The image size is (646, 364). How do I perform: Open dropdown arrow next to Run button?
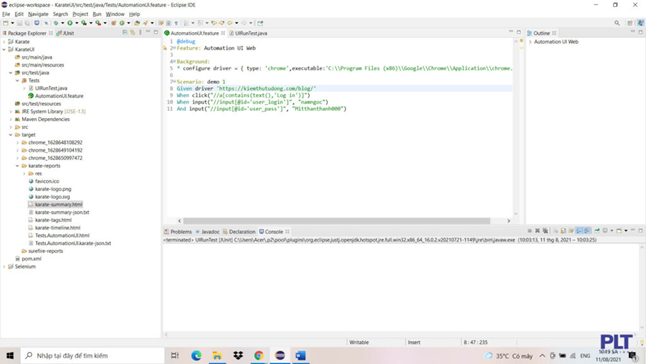(77, 23)
